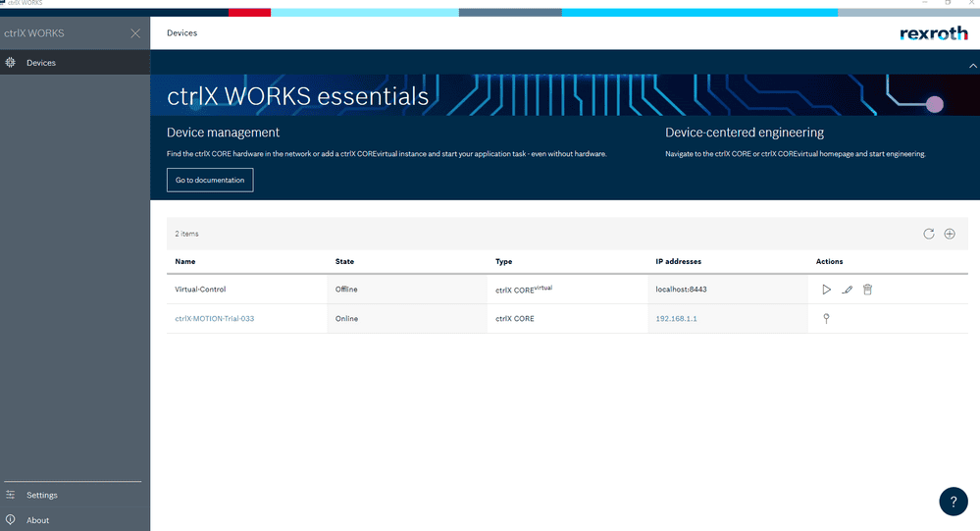Delete the Virtual-Control device
The image size is (980, 531).
[x=867, y=290]
